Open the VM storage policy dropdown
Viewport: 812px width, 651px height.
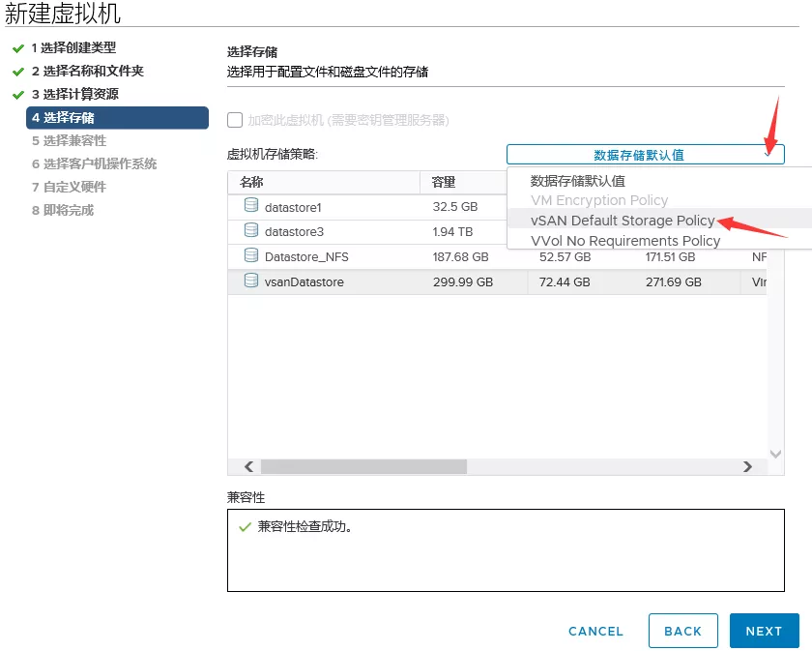click(x=645, y=155)
